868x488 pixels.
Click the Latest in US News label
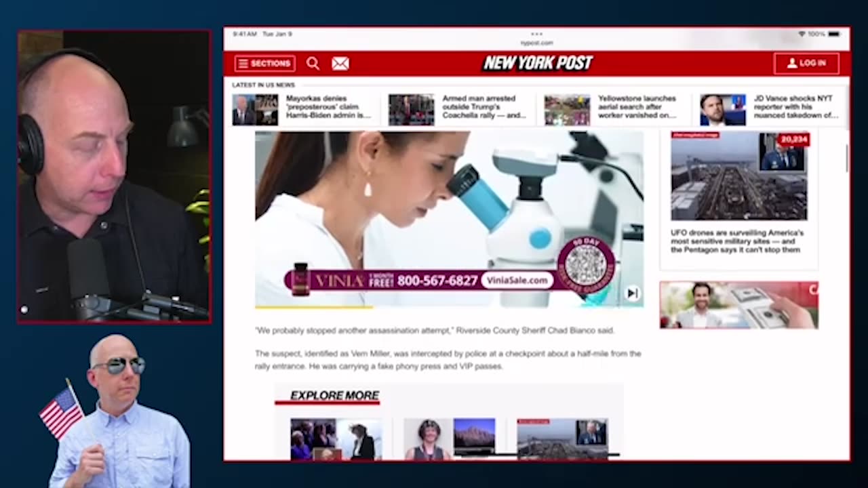point(263,85)
